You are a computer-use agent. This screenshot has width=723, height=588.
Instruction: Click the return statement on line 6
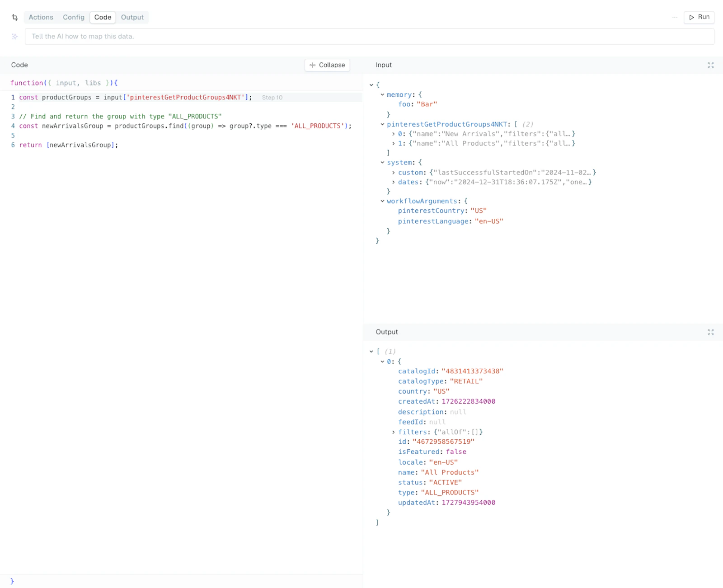pyautogui.click(x=69, y=145)
